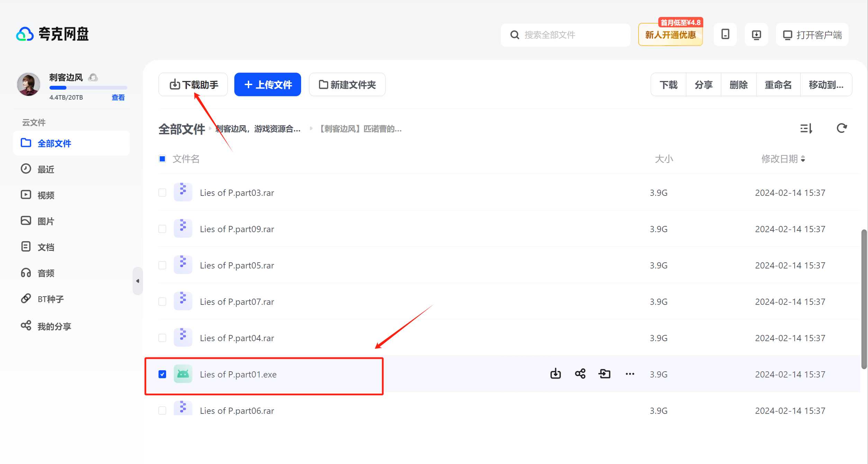
Task: Click 移动到... in the action toolbar
Action: (x=826, y=84)
